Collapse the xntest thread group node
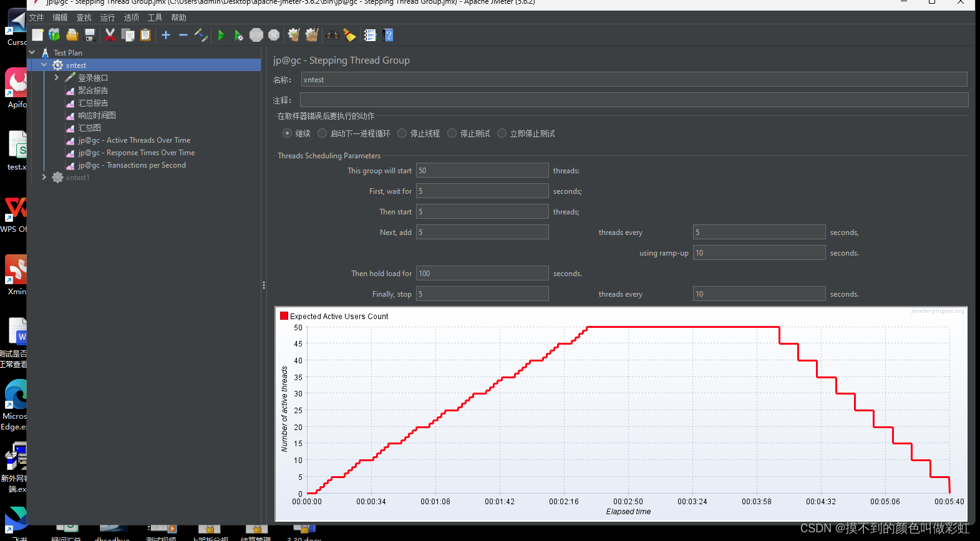The height and width of the screenshot is (541, 980). pos(44,65)
